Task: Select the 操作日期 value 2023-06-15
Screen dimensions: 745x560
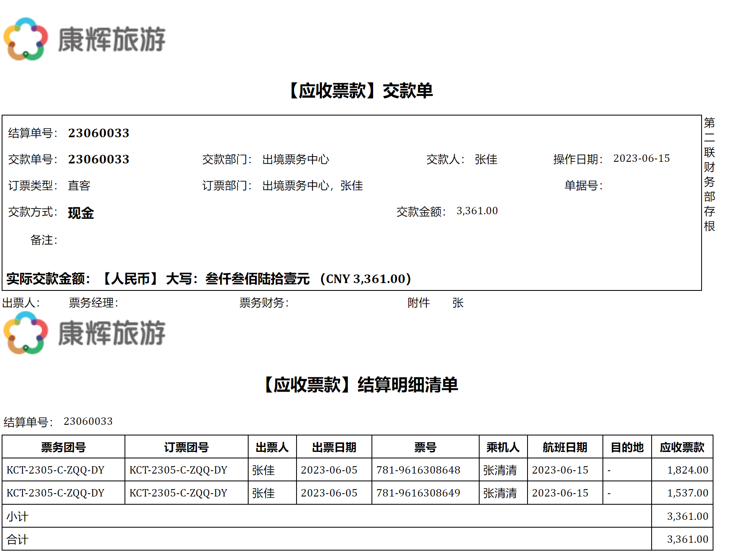Action: 641,159
